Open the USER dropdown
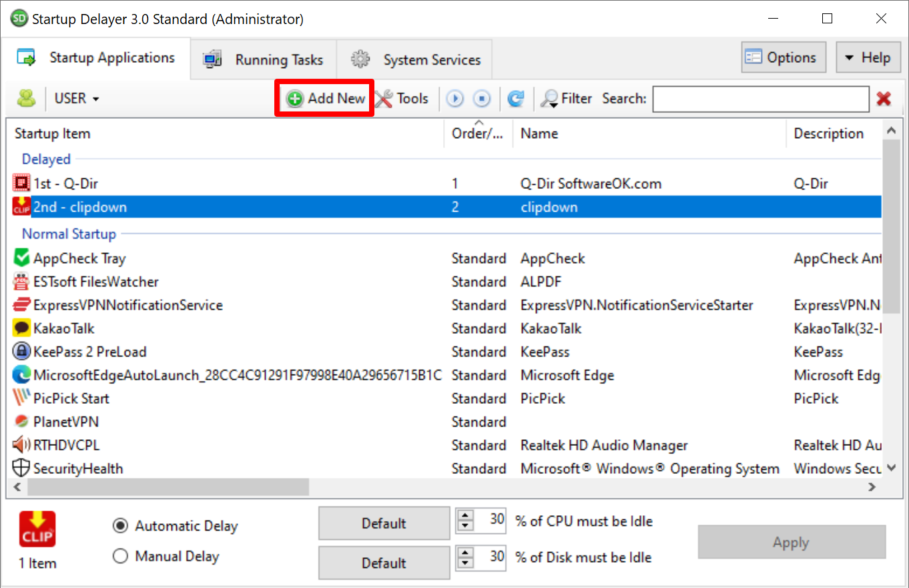Screen dimensions: 909x588 pos(77,99)
